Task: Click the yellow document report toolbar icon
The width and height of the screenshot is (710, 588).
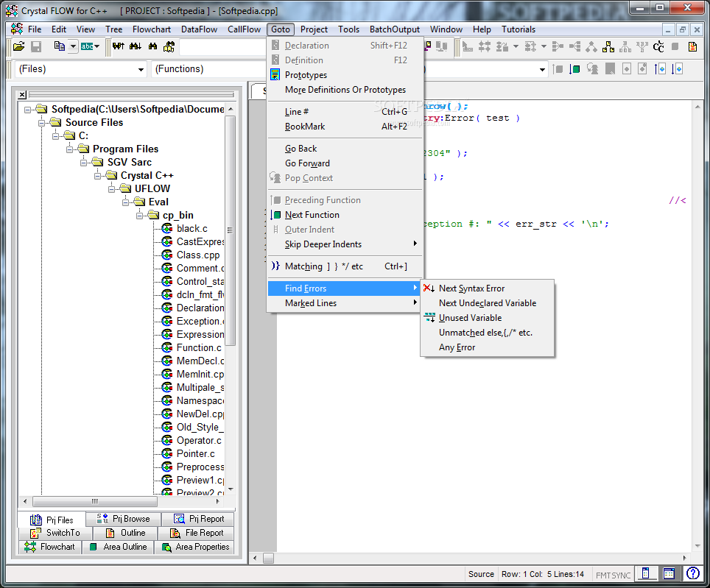Action: [x=692, y=46]
